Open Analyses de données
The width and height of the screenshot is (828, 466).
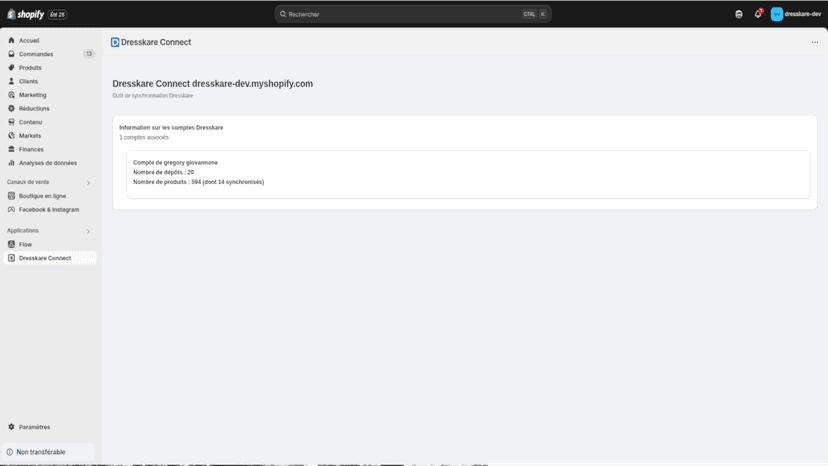[x=50, y=163]
